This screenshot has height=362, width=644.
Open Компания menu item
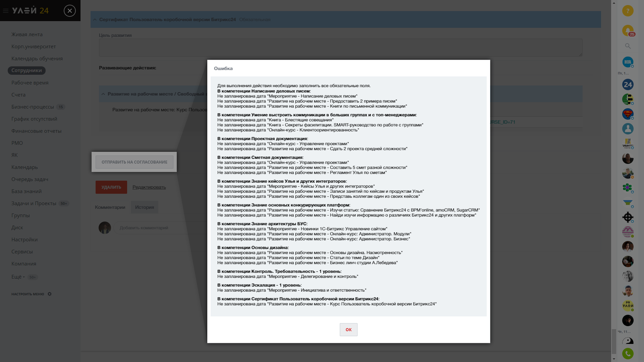coord(24,264)
